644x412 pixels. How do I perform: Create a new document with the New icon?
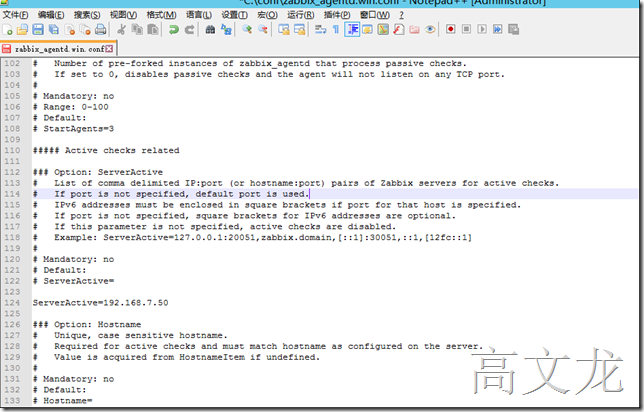pos(7,30)
